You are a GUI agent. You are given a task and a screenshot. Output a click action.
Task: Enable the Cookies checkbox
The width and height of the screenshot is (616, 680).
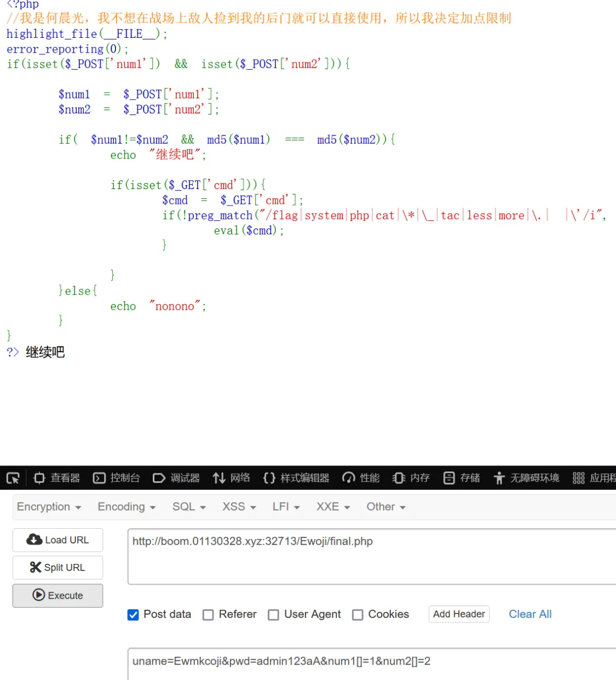pos(358,615)
